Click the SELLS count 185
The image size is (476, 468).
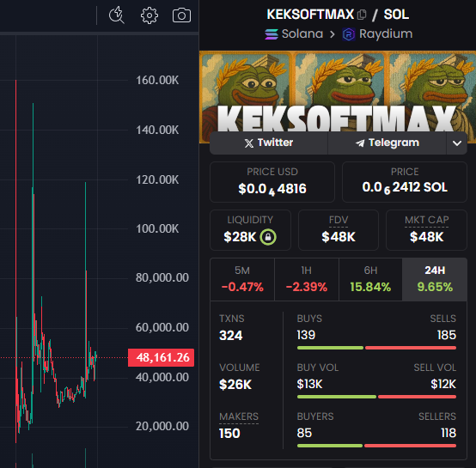447,335
